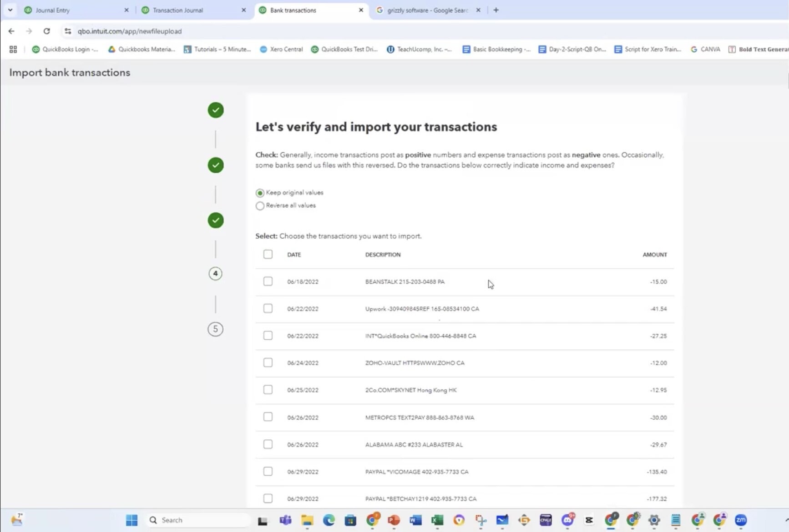Check the ALABAMA ABC #233 ALABASTER transaction
The height and width of the screenshot is (532, 789).
(x=268, y=444)
